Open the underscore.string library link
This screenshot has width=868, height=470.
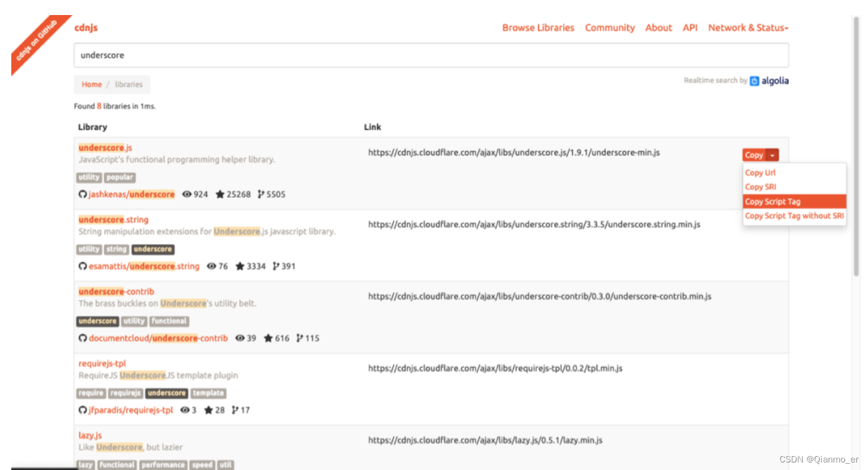pos(114,220)
